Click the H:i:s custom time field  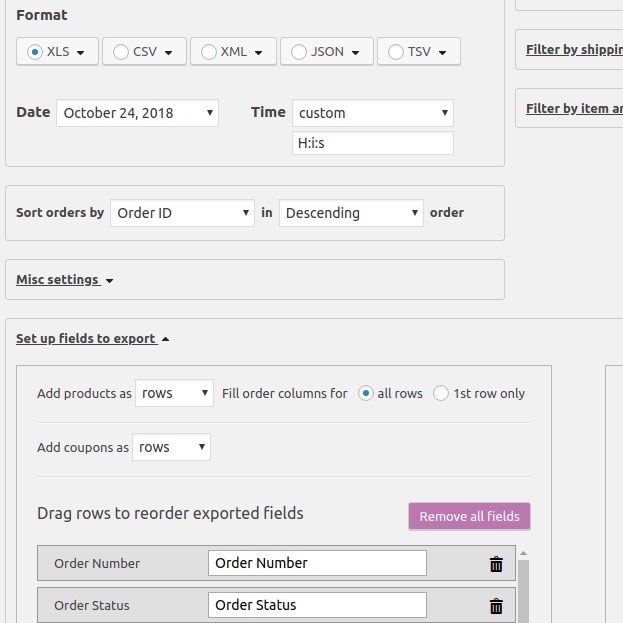coord(372,143)
